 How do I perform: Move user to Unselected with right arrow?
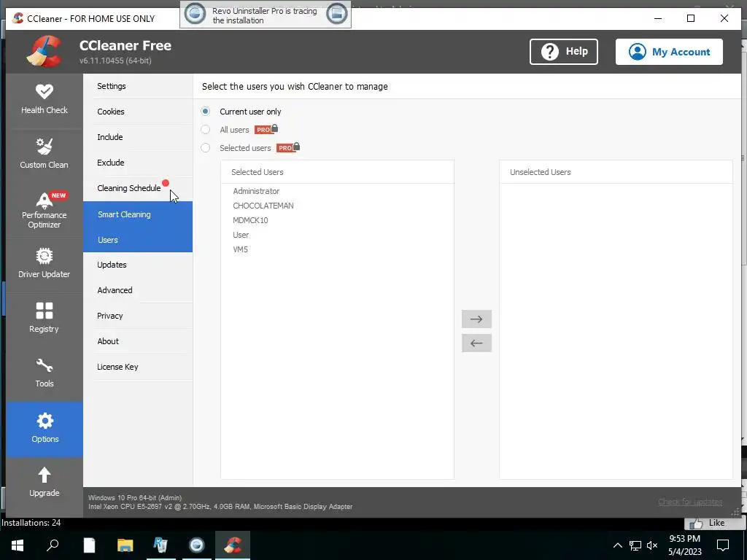tap(476, 319)
